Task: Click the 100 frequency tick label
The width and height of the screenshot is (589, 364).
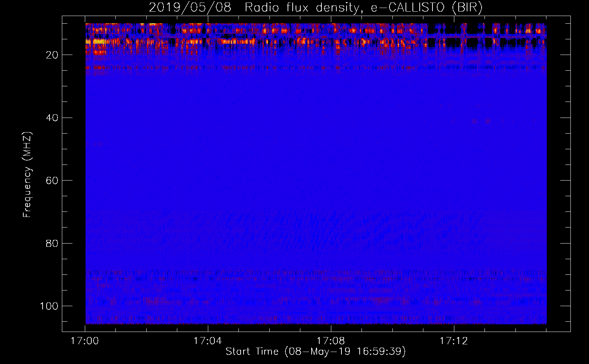Action: pyautogui.click(x=49, y=306)
